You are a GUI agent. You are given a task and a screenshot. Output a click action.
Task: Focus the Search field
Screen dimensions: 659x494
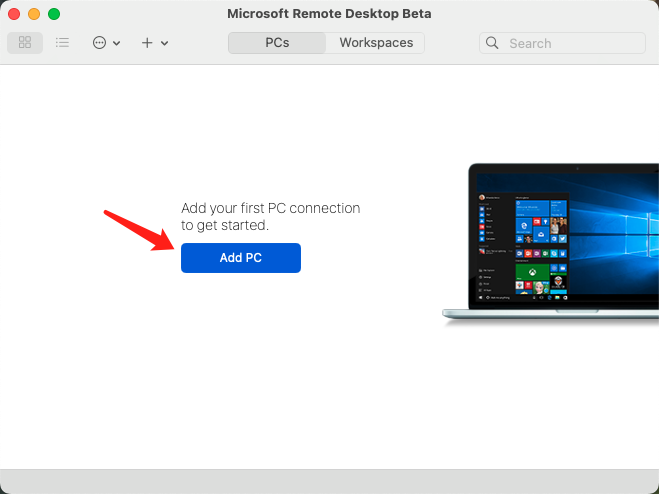(562, 43)
